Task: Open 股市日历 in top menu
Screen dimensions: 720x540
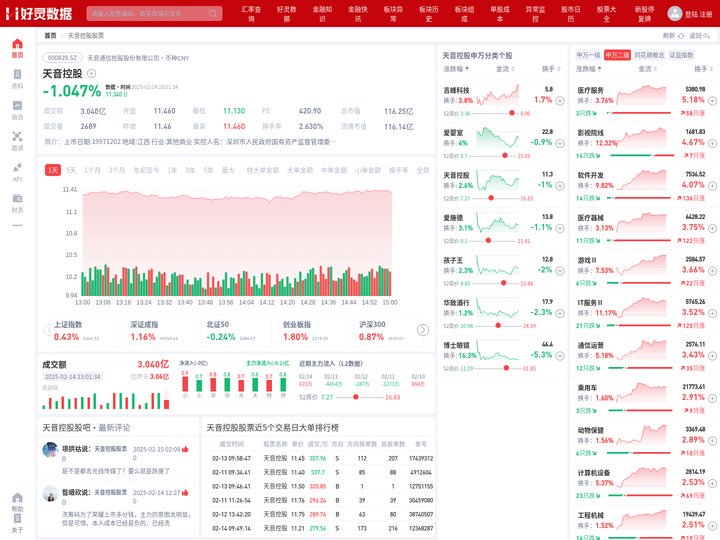Action: tap(571, 13)
